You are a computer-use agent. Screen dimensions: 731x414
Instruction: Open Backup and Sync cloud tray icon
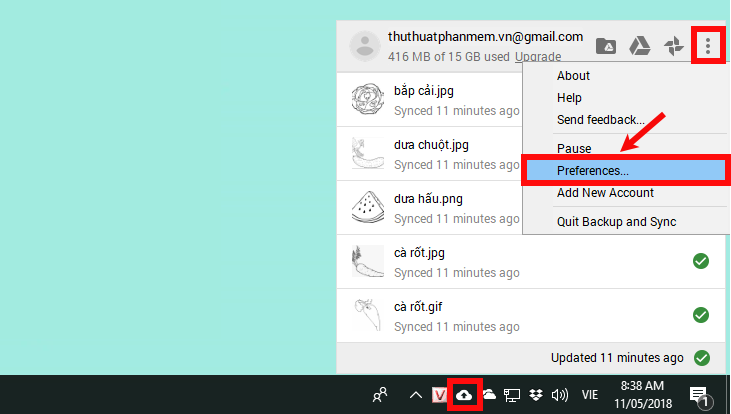pos(464,395)
